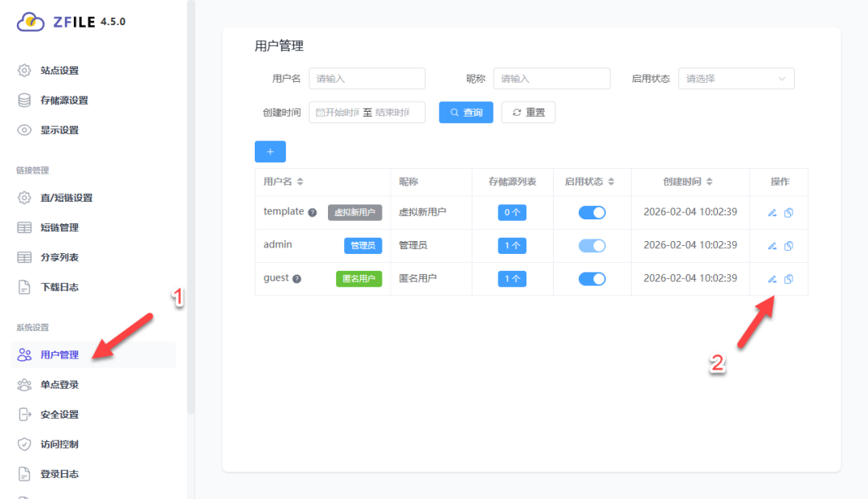Sort table by 用户名 column
The width and height of the screenshot is (868, 499).
pyautogui.click(x=300, y=182)
